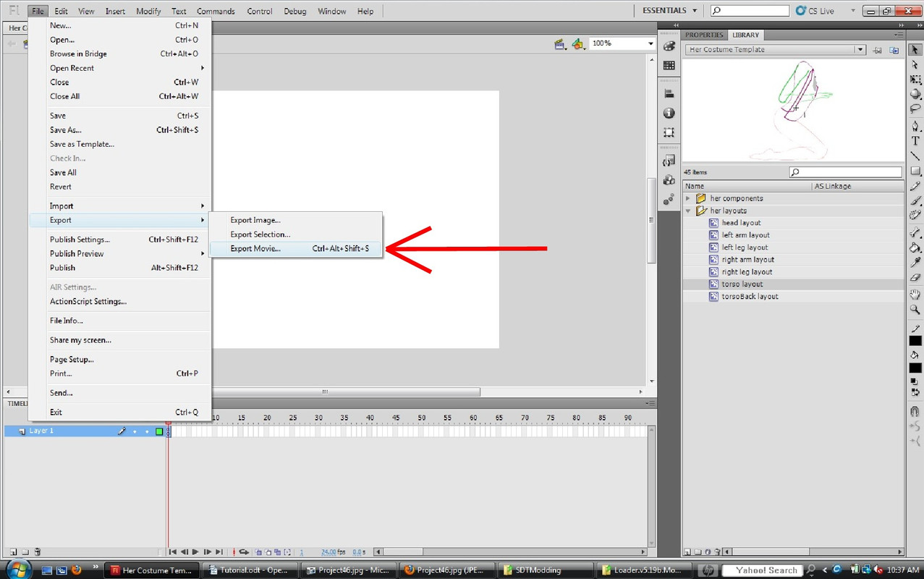Switch to the Properties tab
The height and width of the screenshot is (579, 924).
pos(703,35)
